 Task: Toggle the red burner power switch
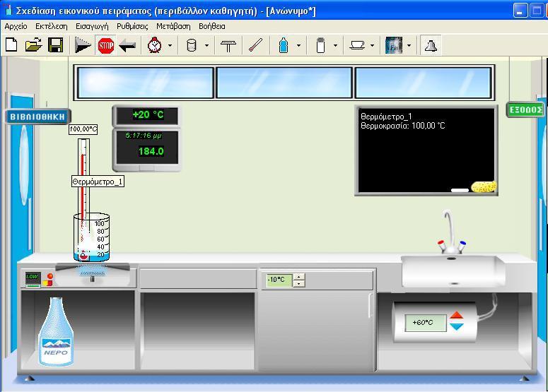point(50,276)
